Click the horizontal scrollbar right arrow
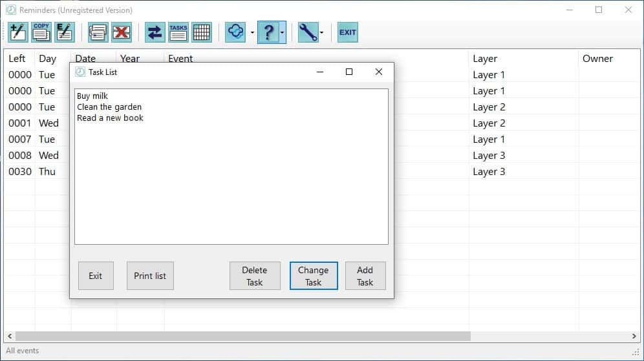The height and width of the screenshot is (361, 644). click(634, 336)
